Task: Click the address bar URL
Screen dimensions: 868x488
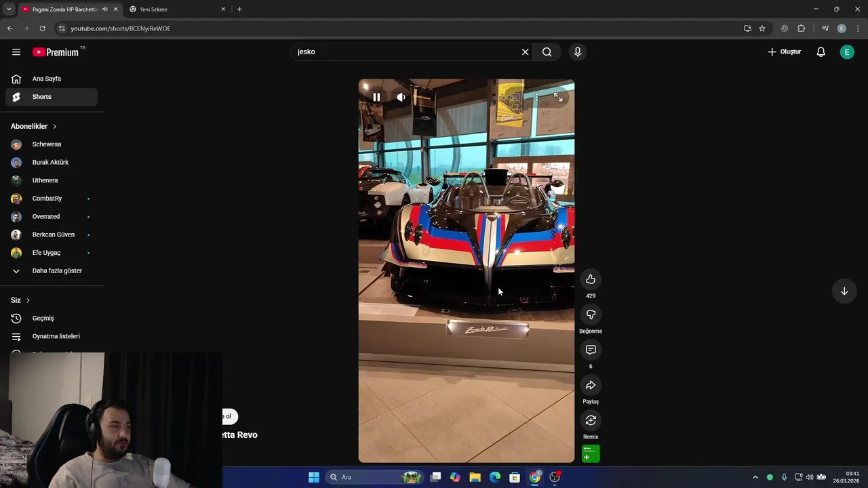Action: (121, 28)
